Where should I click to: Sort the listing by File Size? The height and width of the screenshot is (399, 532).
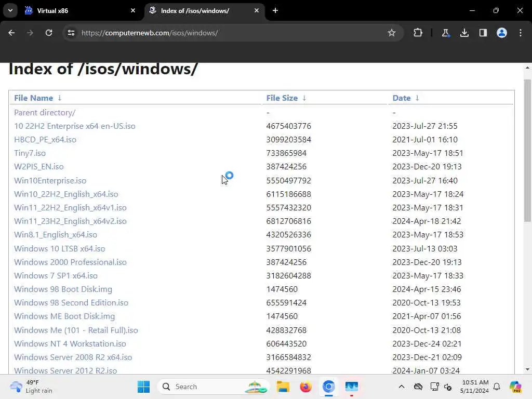point(282,98)
